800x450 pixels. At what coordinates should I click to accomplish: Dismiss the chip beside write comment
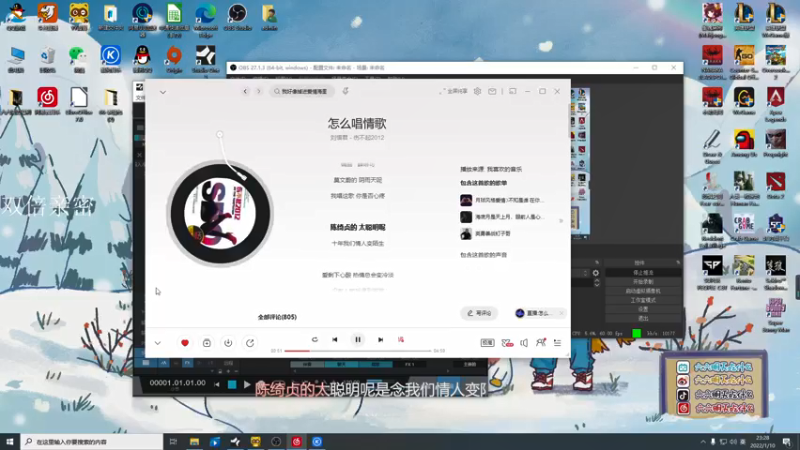(x=561, y=313)
